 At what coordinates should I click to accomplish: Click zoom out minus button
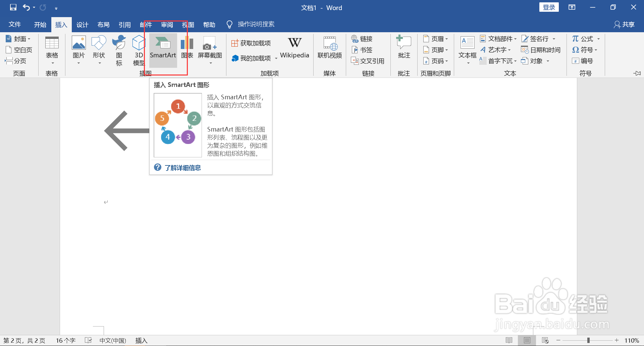(x=558, y=340)
